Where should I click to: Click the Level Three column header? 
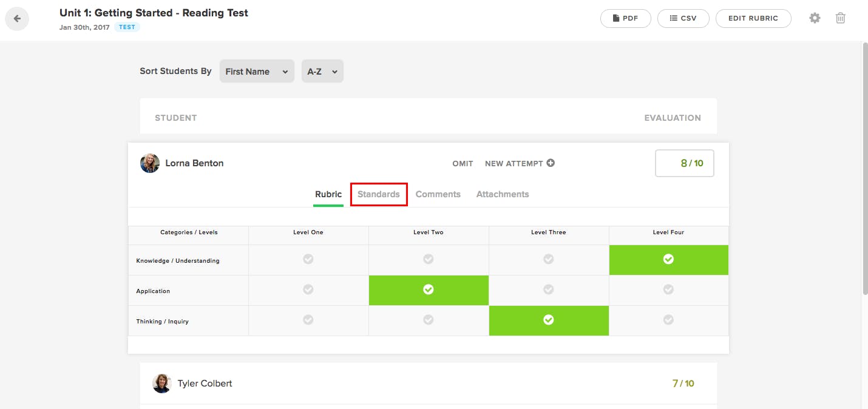click(x=549, y=232)
